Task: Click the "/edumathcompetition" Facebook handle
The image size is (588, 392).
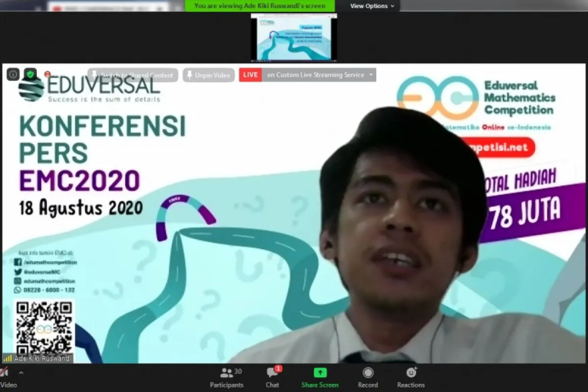Action: pyautogui.click(x=50, y=262)
